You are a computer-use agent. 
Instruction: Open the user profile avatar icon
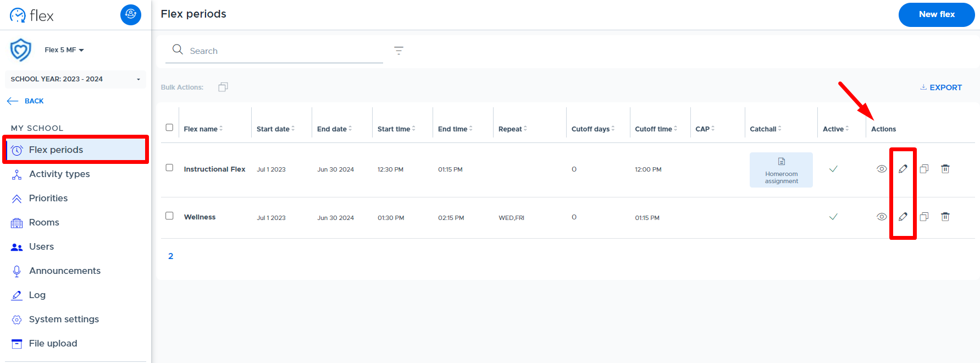click(x=131, y=14)
